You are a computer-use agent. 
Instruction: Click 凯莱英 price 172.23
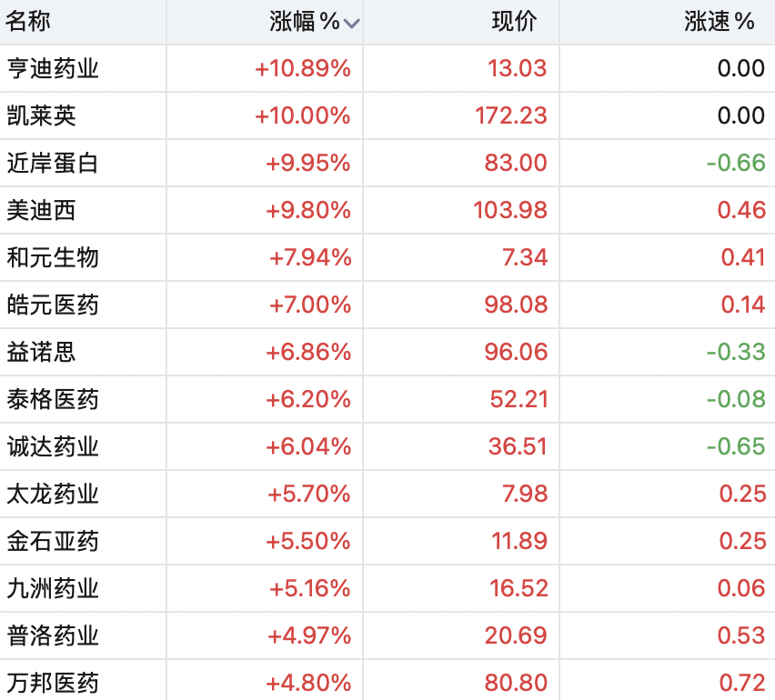coord(511,115)
